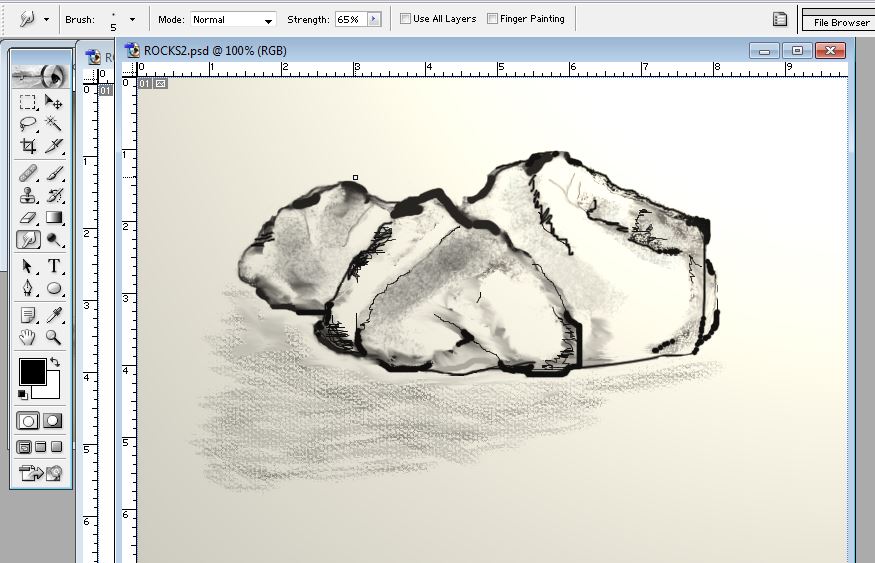Open the Mode dropdown set to Normal
The image size is (875, 563).
pyautogui.click(x=232, y=20)
